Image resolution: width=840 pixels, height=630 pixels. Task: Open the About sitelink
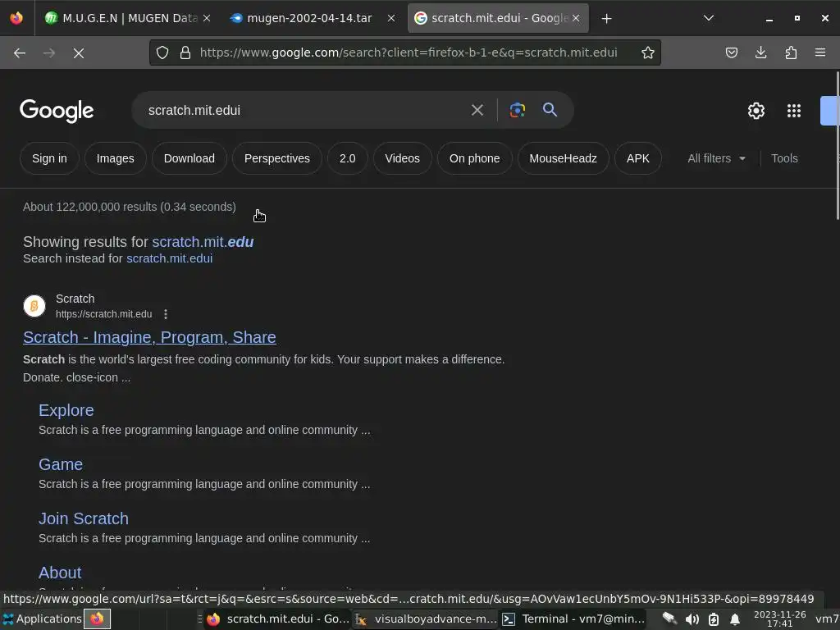[60, 573]
